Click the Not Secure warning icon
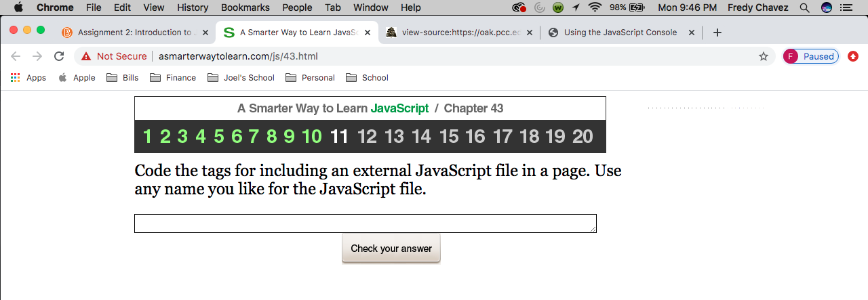868x300 pixels. (x=86, y=56)
